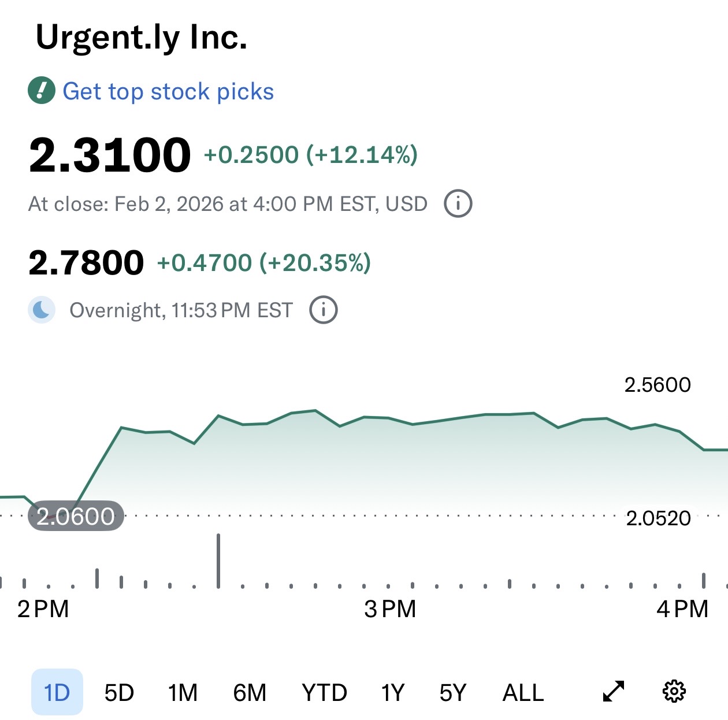Click the 4 PM time axis label

click(x=682, y=609)
